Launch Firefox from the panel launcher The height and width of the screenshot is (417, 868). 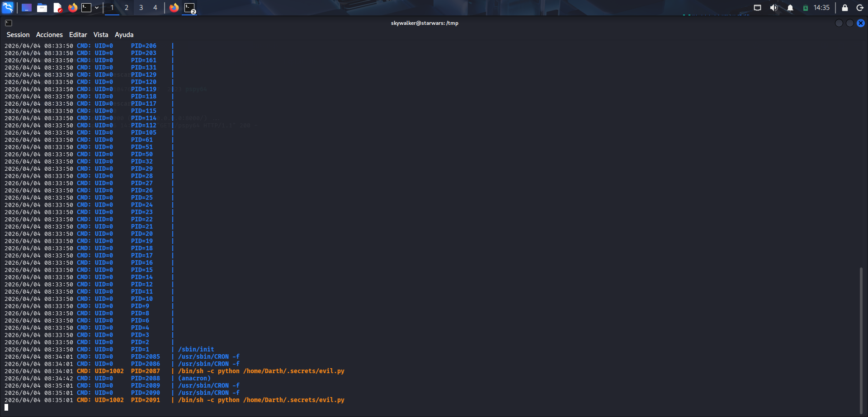pyautogui.click(x=73, y=8)
